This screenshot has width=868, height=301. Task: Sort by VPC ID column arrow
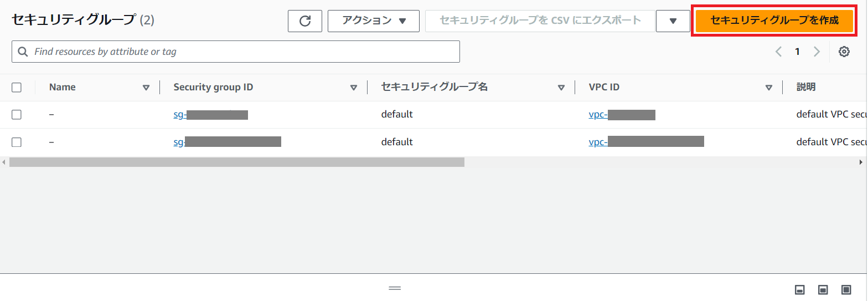click(768, 88)
